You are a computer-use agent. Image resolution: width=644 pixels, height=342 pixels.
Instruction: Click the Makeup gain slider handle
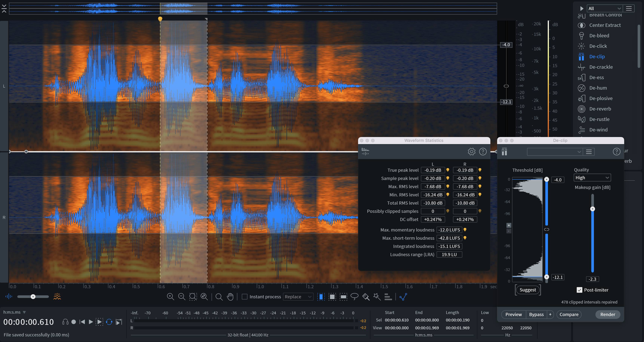[x=592, y=209]
